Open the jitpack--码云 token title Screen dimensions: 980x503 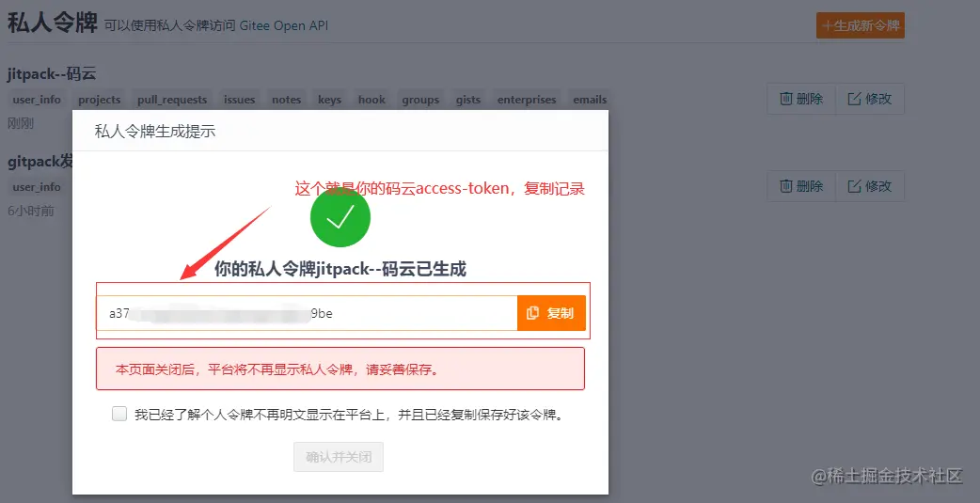52,74
